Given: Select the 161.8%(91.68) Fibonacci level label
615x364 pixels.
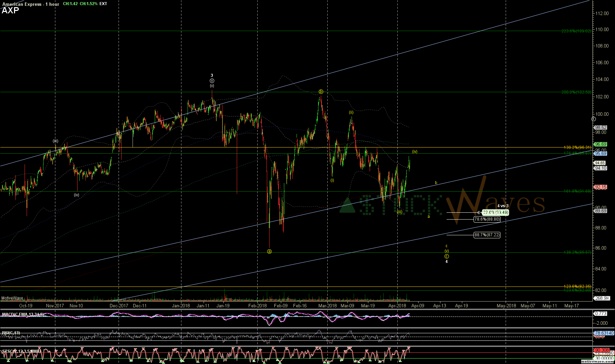Looking at the screenshot, I should click(577, 191).
